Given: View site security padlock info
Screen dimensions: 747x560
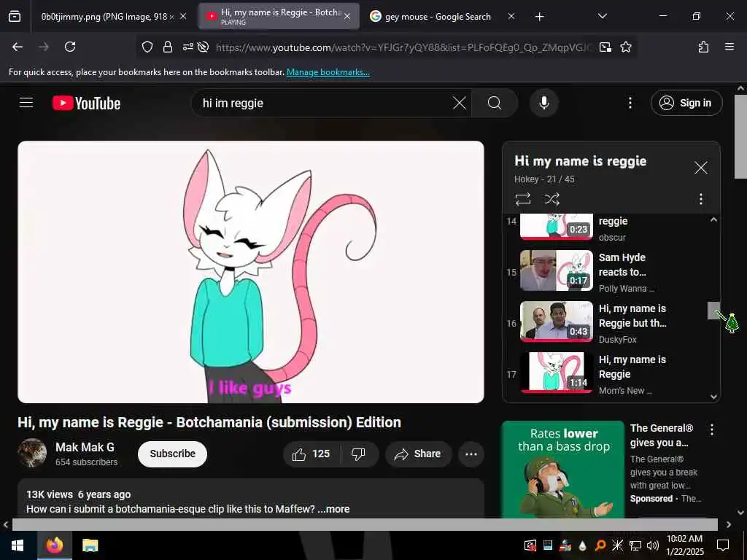Looking at the screenshot, I should coord(168,47).
